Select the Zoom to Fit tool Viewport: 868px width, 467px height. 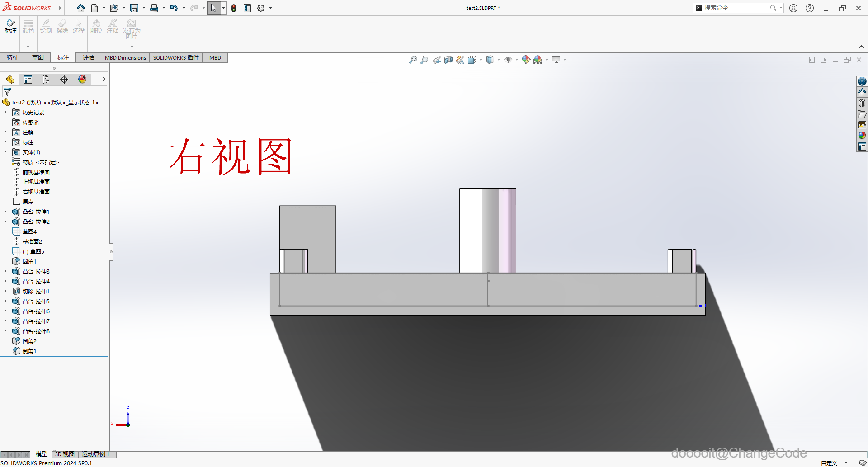coord(414,59)
